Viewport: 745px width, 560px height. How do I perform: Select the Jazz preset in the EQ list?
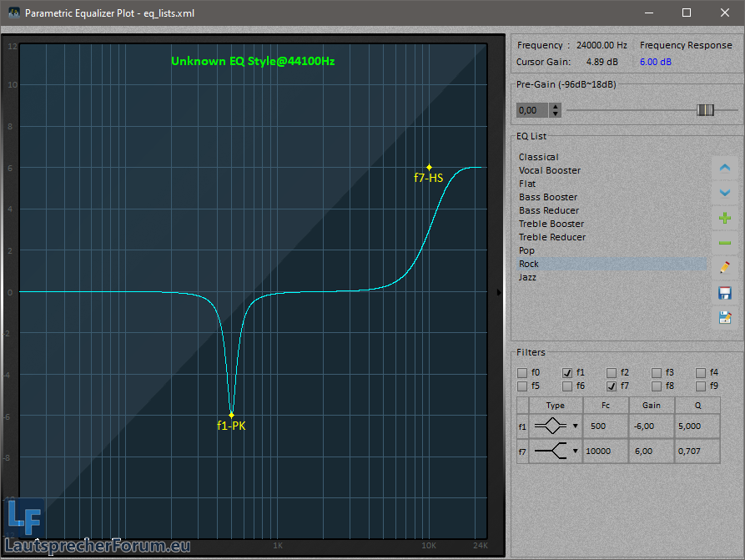click(x=527, y=277)
